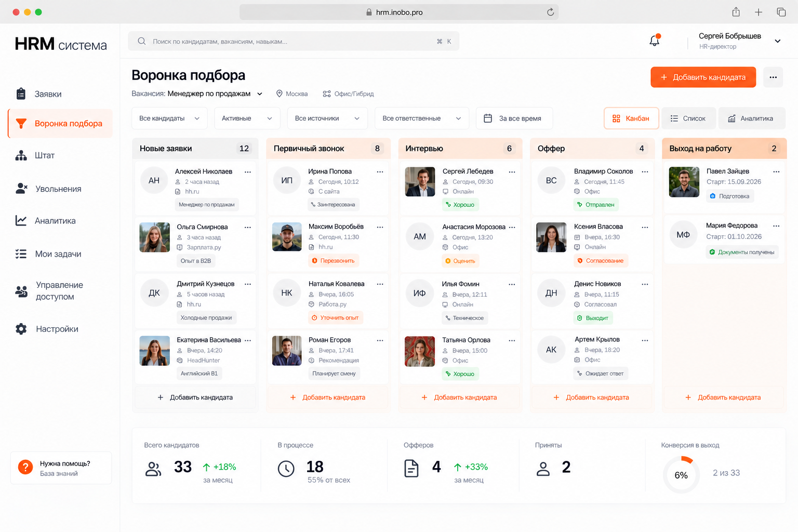798x532 pixels.
Task: Open card menu for Владимир Соколов
Action: click(645, 171)
